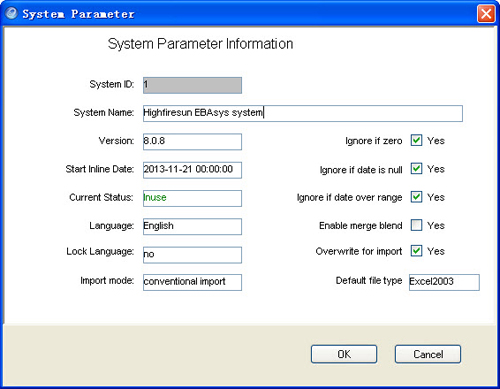The width and height of the screenshot is (500, 389).
Task: Close the System Parameter dialog
Action: tap(486, 14)
